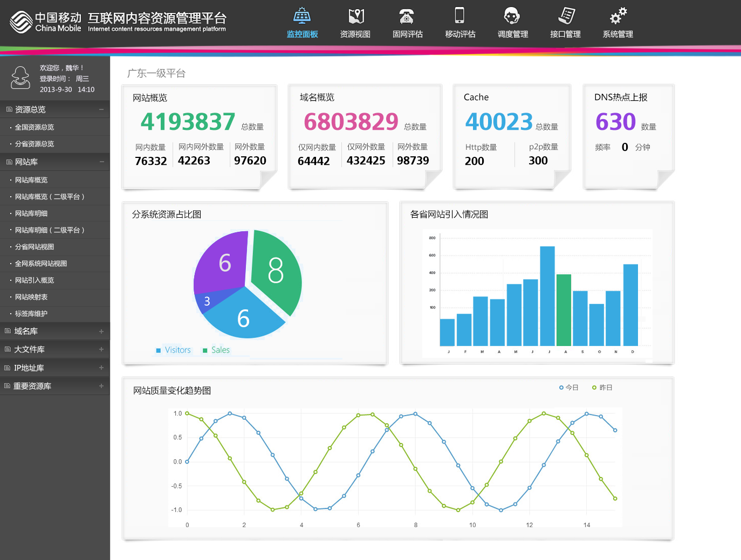Viewport: 741px width, 560px height.
Task: Open 全国资源总览 in the sidebar
Action: tap(35, 127)
